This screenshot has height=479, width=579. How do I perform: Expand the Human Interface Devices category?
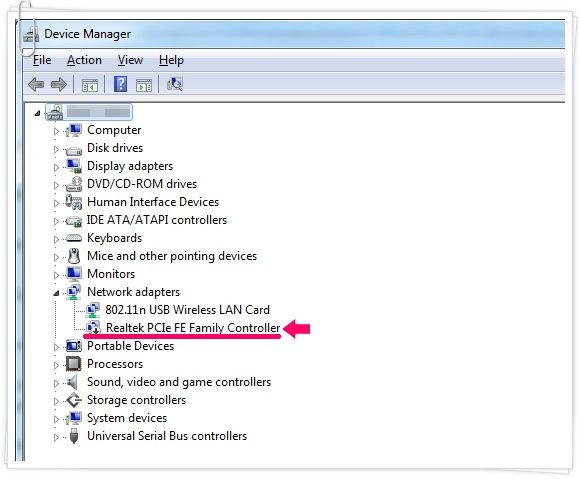(56, 203)
